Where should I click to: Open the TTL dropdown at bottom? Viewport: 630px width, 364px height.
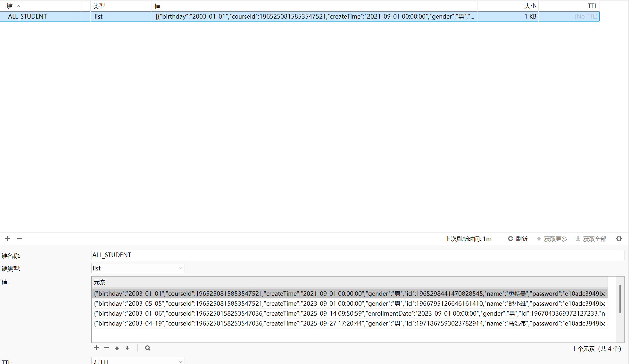coord(138,361)
